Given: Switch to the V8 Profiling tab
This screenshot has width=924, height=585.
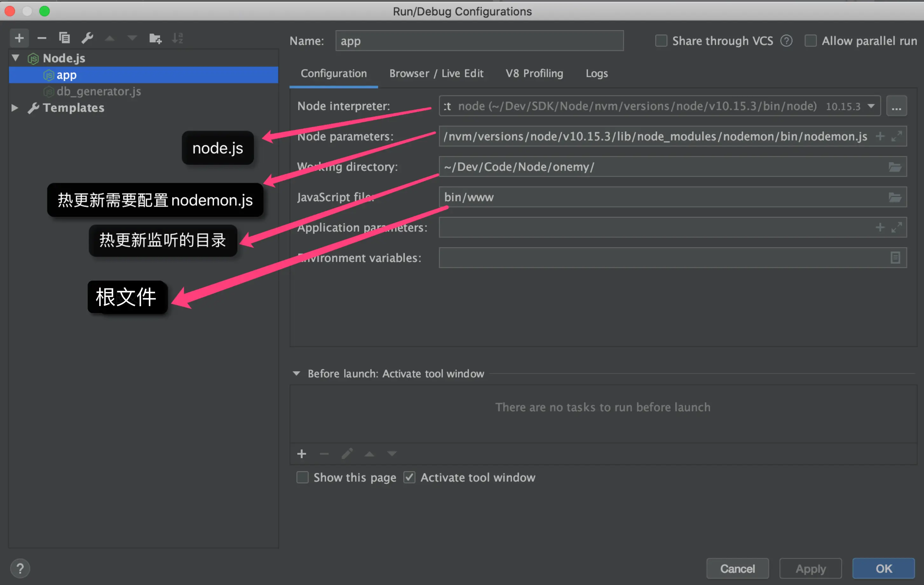Looking at the screenshot, I should [x=534, y=73].
